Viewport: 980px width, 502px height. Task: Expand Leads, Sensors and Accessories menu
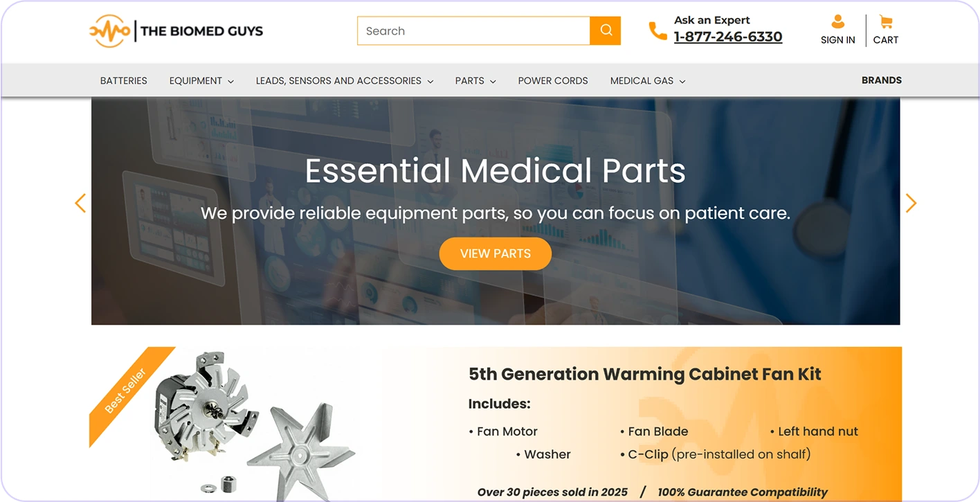click(x=345, y=81)
